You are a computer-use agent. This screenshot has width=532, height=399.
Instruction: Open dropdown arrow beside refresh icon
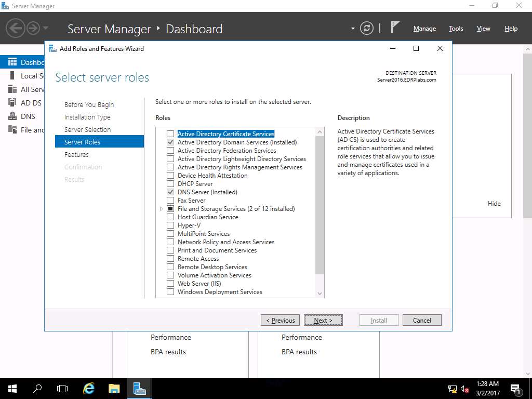[353, 29]
